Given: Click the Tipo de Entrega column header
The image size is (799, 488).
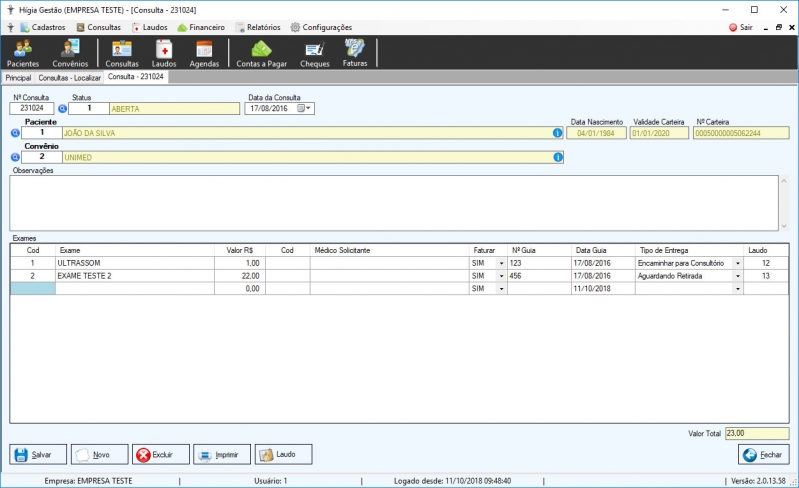Looking at the screenshot, I should pyautogui.click(x=689, y=250).
